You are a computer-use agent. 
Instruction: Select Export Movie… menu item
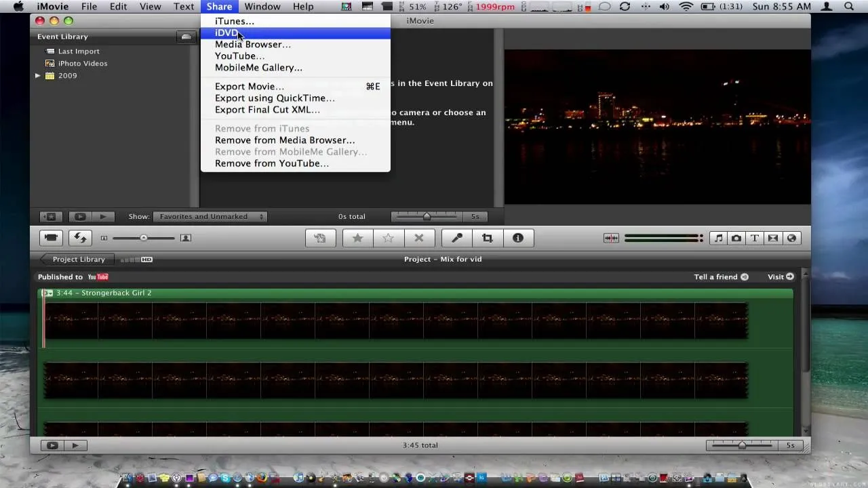click(x=295, y=86)
